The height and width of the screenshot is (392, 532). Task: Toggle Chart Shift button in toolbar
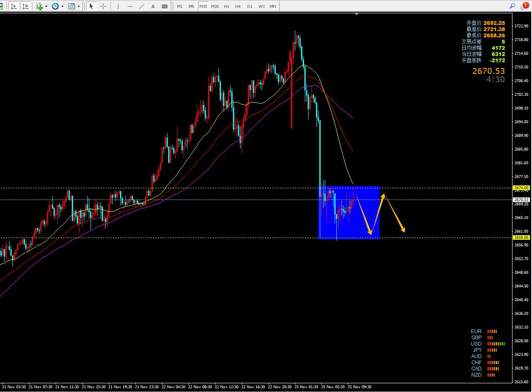[25, 6]
